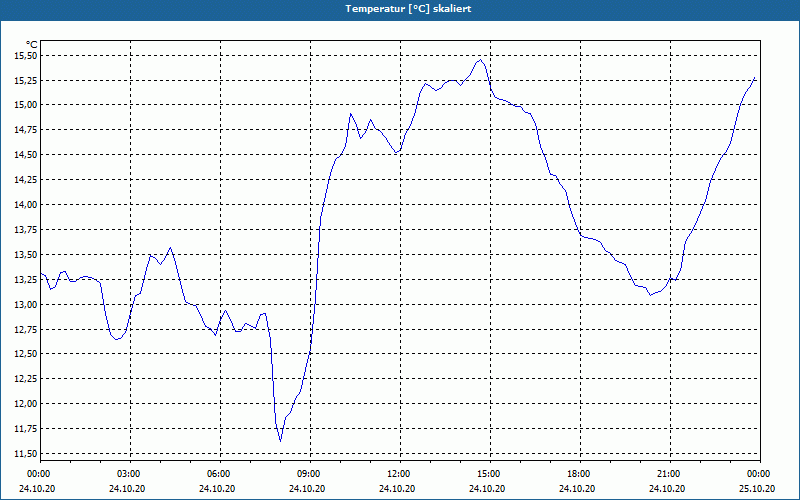Select the 15,50 y-axis label
This screenshot has width=800, height=500.
tap(26, 55)
